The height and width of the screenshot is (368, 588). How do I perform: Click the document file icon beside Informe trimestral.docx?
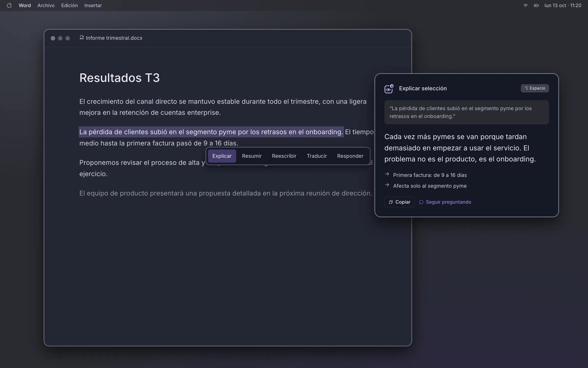click(x=82, y=38)
